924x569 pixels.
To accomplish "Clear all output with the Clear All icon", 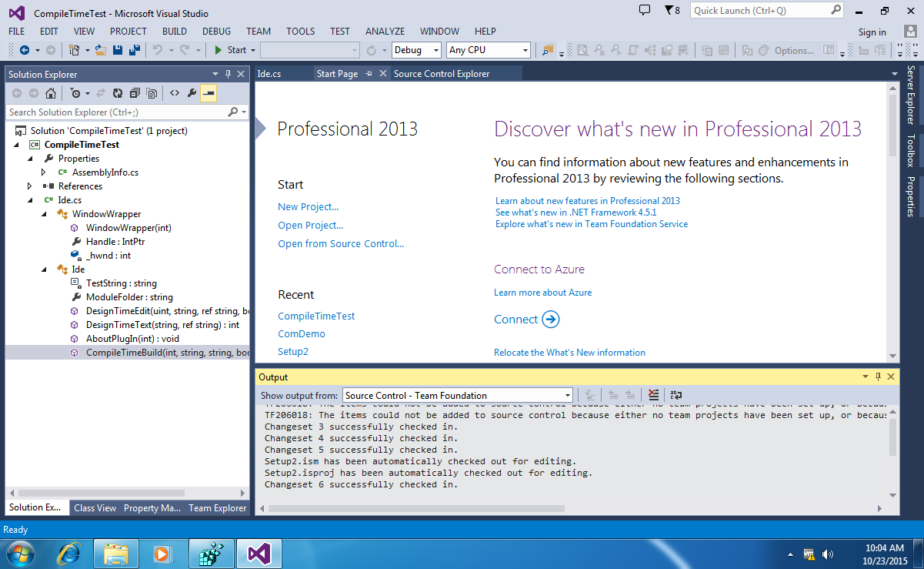I will (653, 395).
